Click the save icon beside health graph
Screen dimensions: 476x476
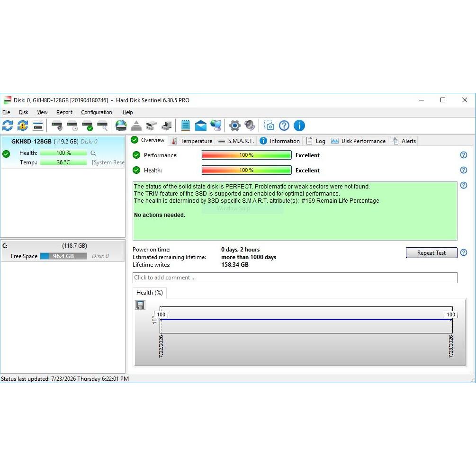click(140, 305)
